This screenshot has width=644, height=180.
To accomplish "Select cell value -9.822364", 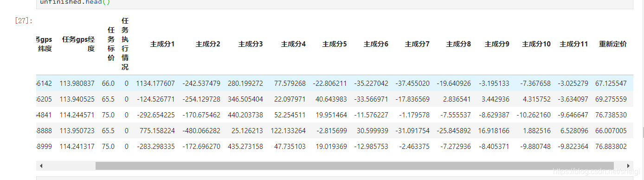I will 573,147.
